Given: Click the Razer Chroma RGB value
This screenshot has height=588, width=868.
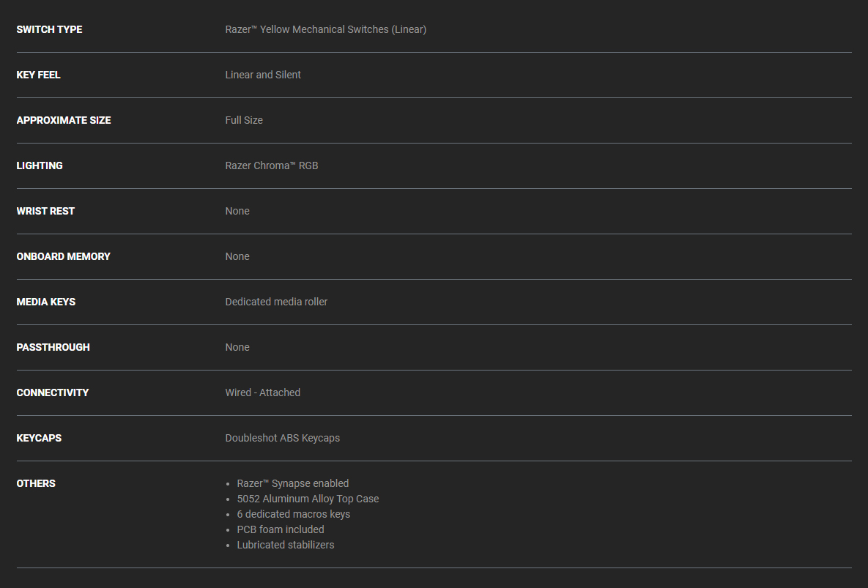Looking at the screenshot, I should point(272,165).
